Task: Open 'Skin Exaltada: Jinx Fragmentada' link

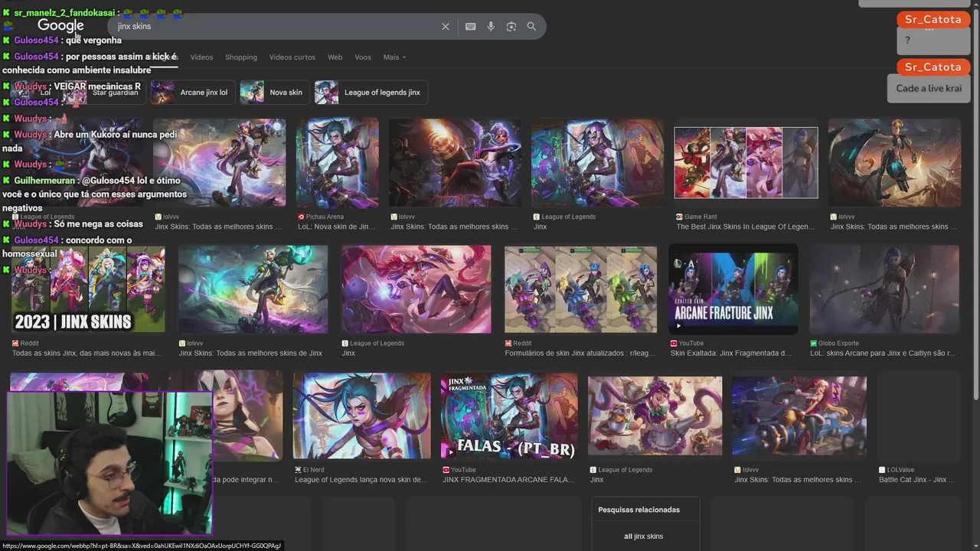Action: [x=731, y=354]
